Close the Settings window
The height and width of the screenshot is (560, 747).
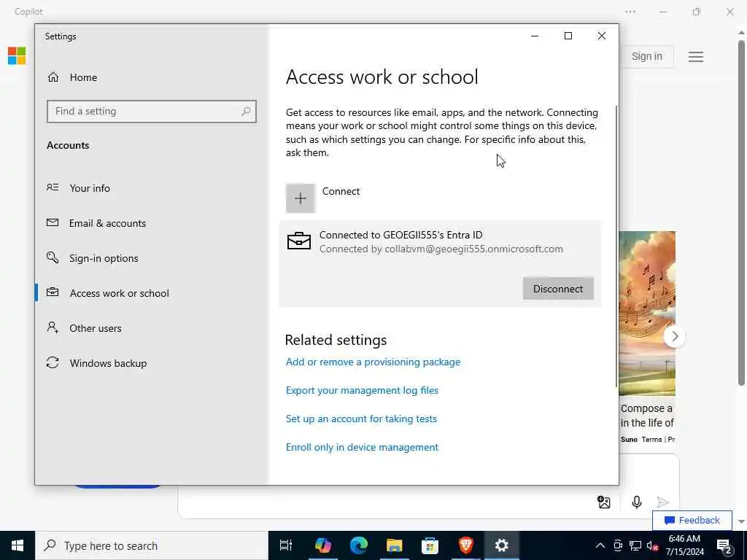(602, 36)
